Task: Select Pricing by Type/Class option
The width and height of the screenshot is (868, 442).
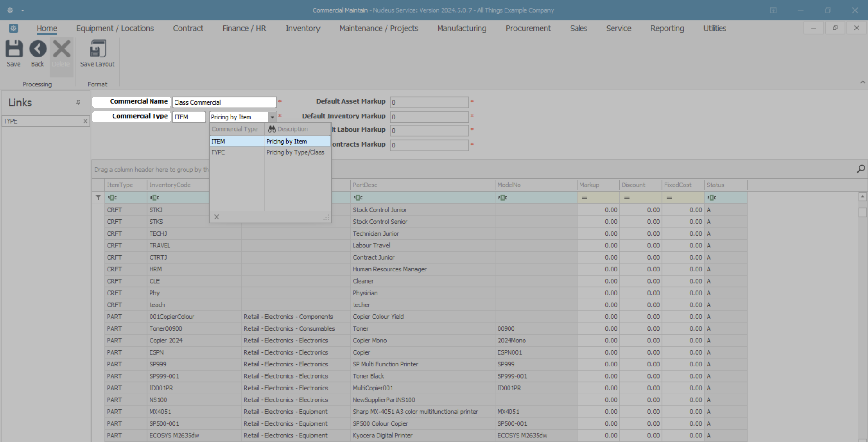Action: click(295, 152)
